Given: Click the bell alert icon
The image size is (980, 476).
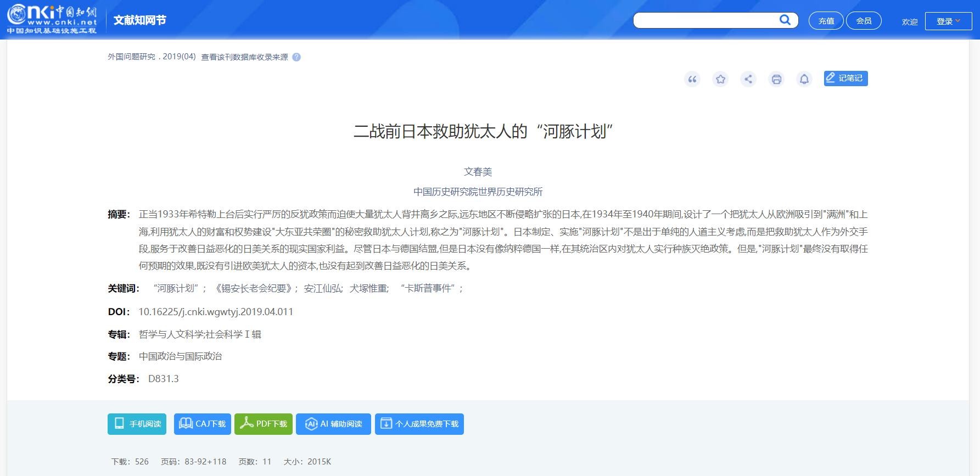Looking at the screenshot, I should [804, 79].
